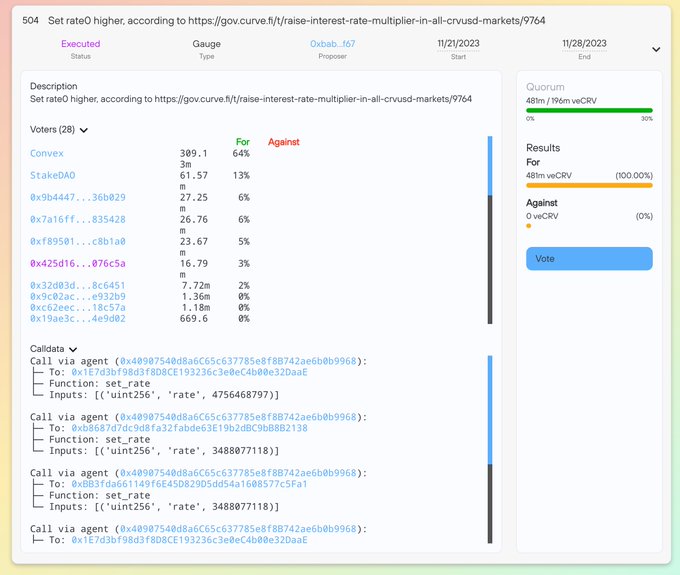Click the 1.36m vote amount
This screenshot has height=575, width=680.
pyautogui.click(x=196, y=297)
